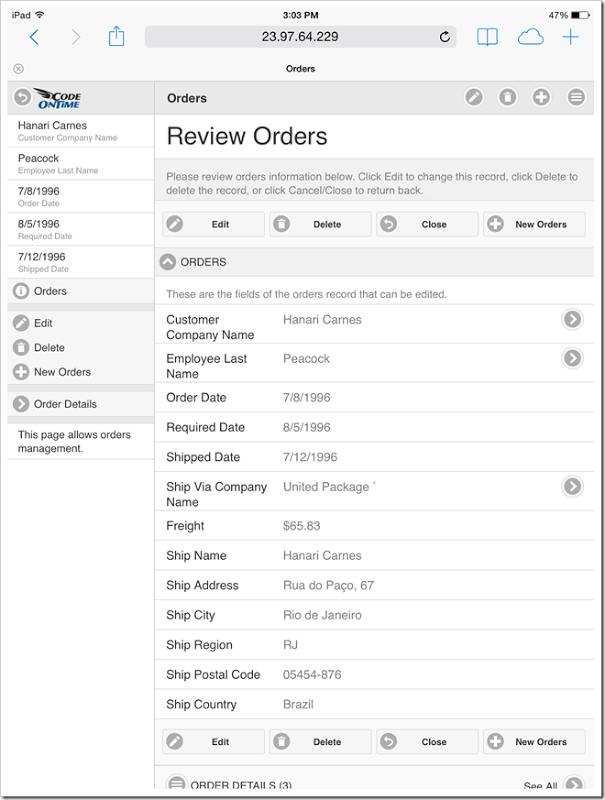Click Shipped Date value 7/12/1996 in form
This screenshot has width=605, height=800.
tap(310, 457)
